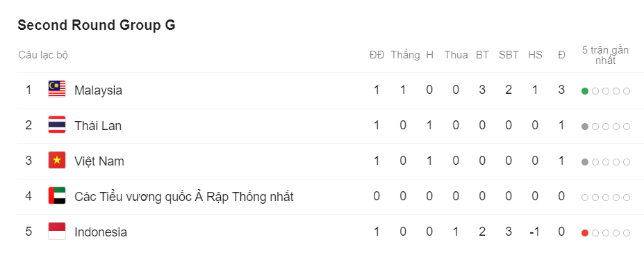Screen dimensions: 644x258
Task: Open the Malaysia team link
Action: pyautogui.click(x=98, y=90)
